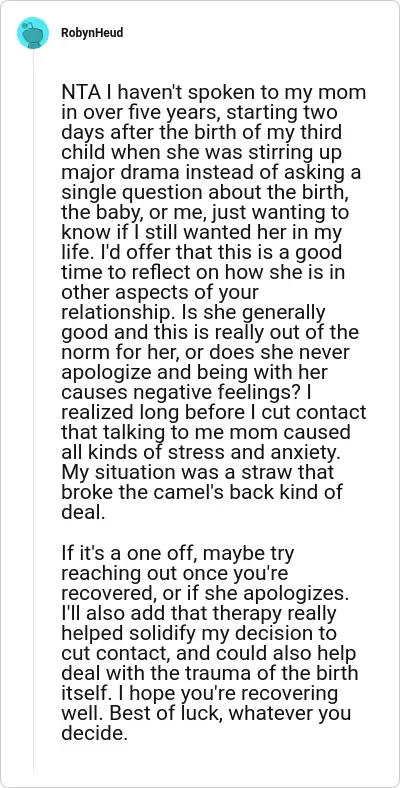The height and width of the screenshot is (788, 400).
Task: Click the line 'well. Best of luck, whatever you'
Action: [206, 713]
